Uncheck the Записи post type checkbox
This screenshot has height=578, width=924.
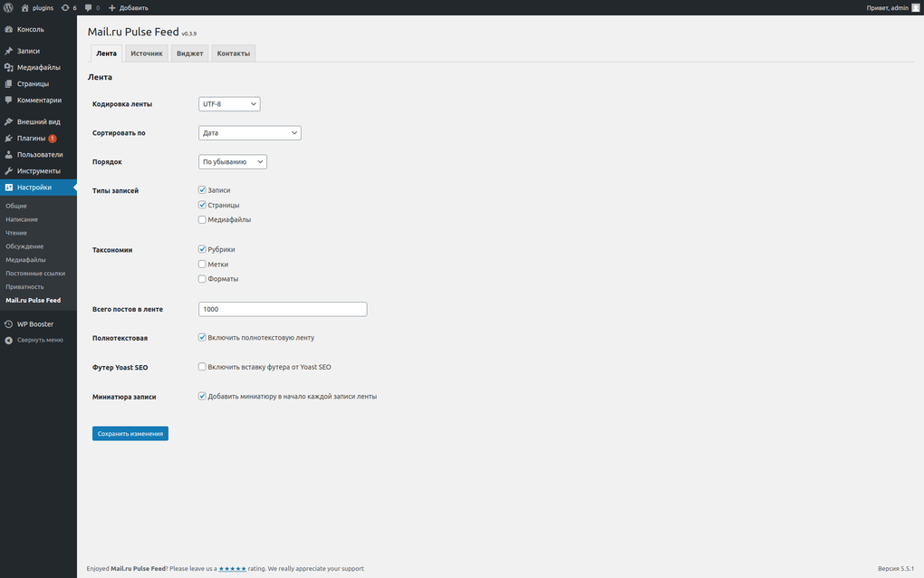tap(202, 189)
